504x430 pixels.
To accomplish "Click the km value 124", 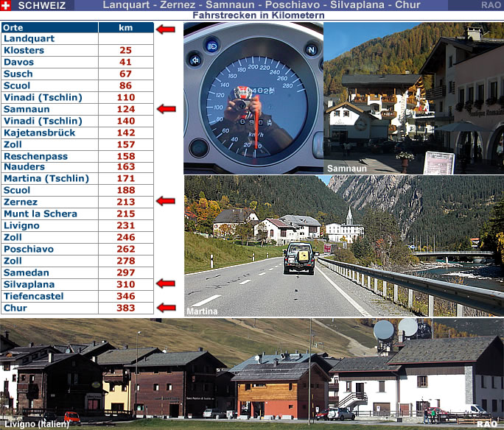I will (x=126, y=109).
